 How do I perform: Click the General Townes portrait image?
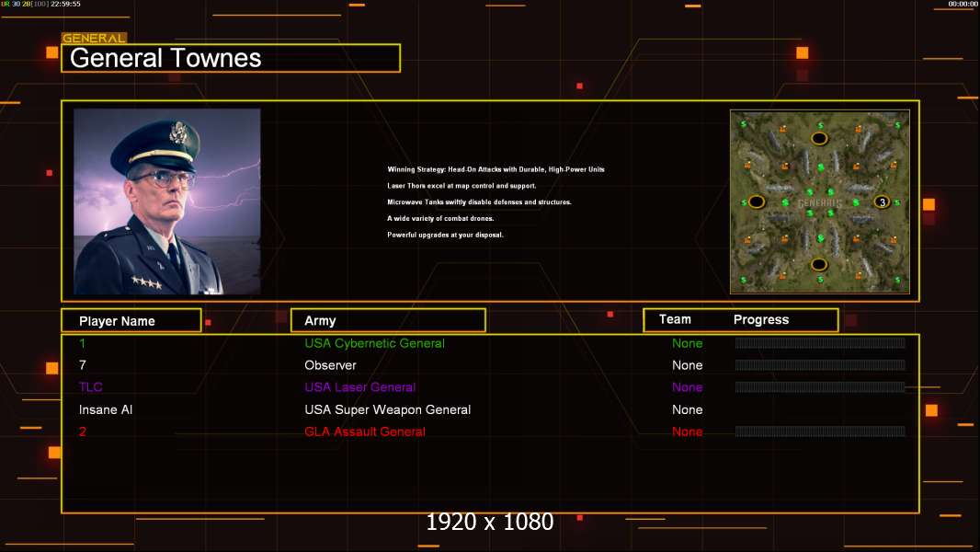point(167,201)
